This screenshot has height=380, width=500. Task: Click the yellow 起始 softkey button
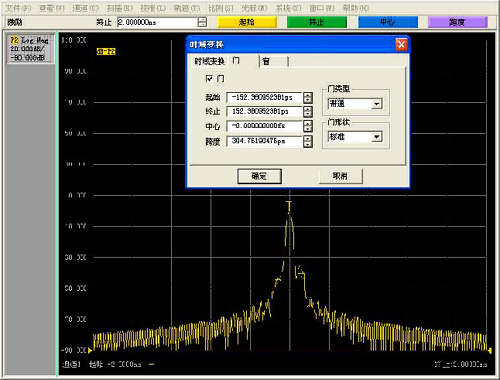247,22
